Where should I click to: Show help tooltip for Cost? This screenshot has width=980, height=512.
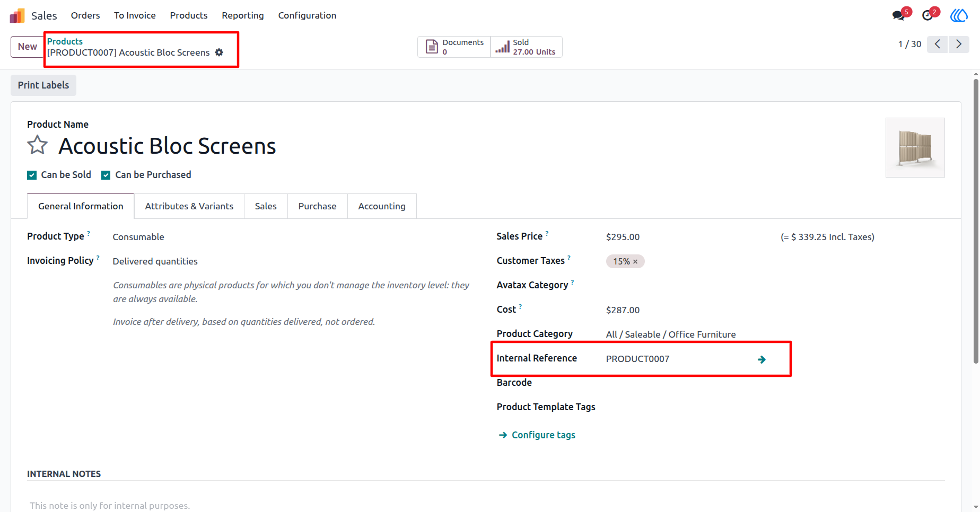click(x=521, y=306)
